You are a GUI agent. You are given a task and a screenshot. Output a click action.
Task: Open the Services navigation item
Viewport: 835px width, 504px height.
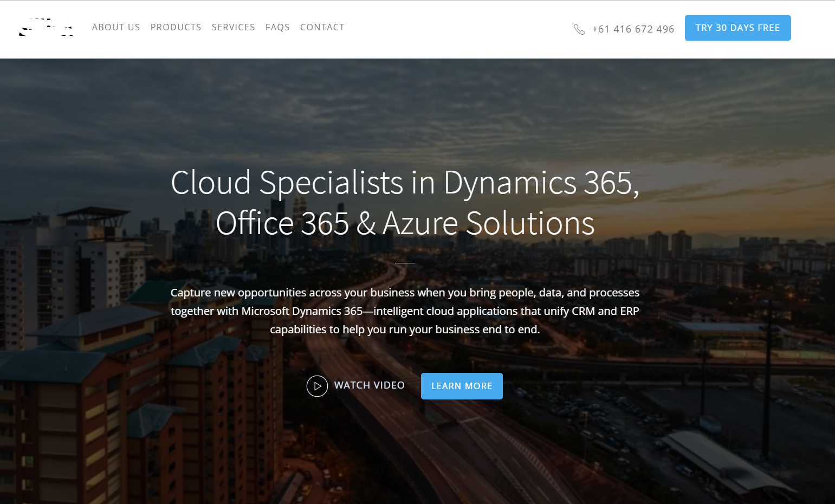(x=233, y=27)
